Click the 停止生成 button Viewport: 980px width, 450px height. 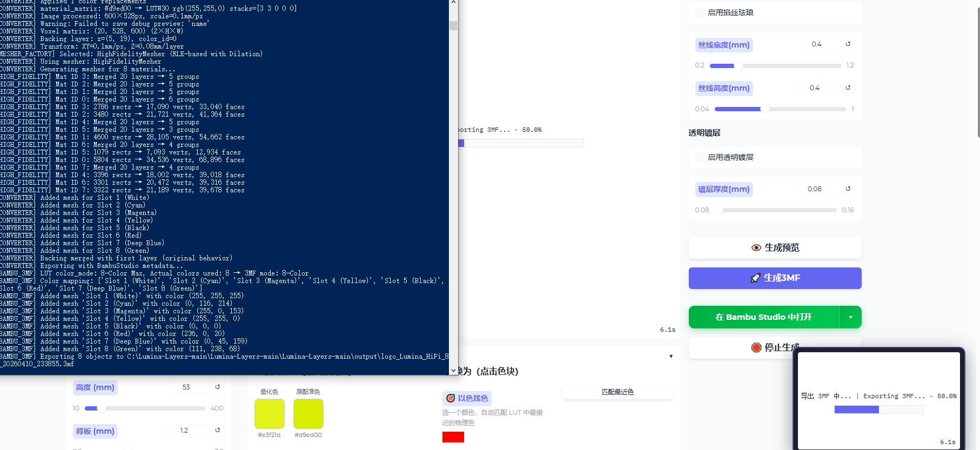[775, 347]
